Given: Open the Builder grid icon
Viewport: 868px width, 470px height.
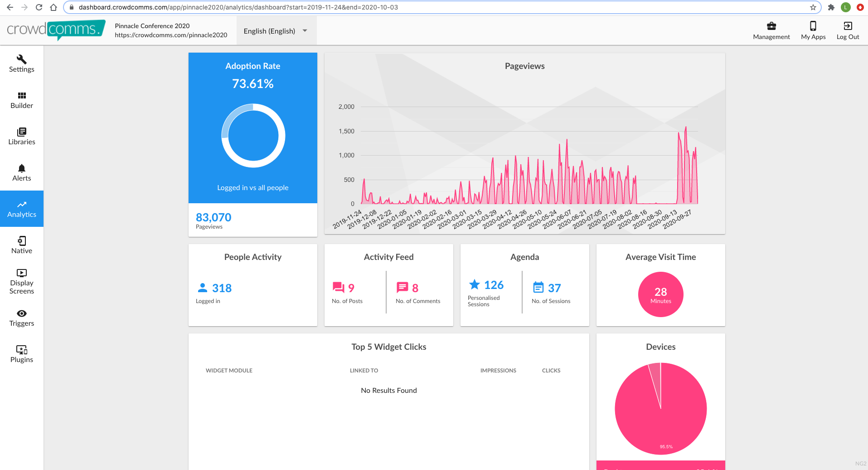Looking at the screenshot, I should pyautogui.click(x=22, y=96).
